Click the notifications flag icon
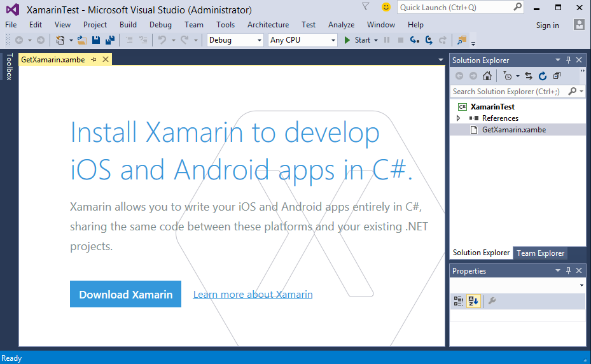 365,7
